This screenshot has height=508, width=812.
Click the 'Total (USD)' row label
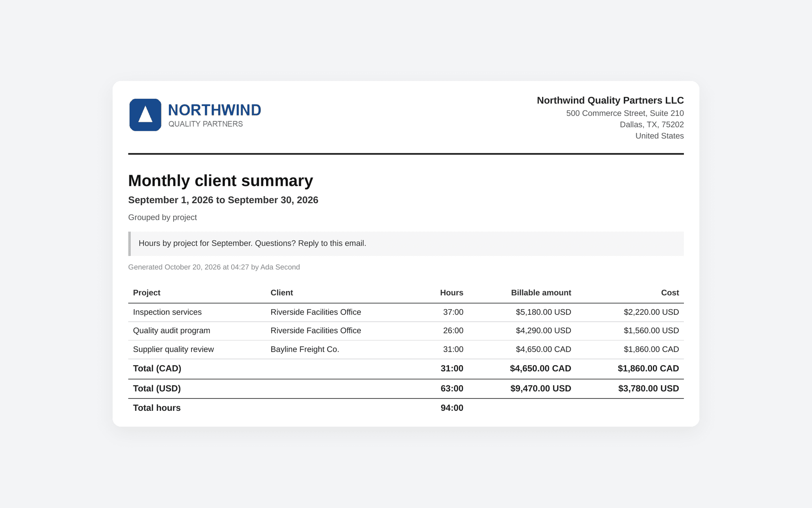click(x=157, y=389)
